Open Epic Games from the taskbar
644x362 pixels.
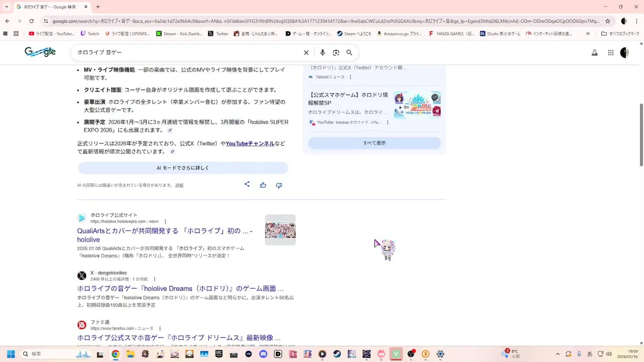click(219, 354)
